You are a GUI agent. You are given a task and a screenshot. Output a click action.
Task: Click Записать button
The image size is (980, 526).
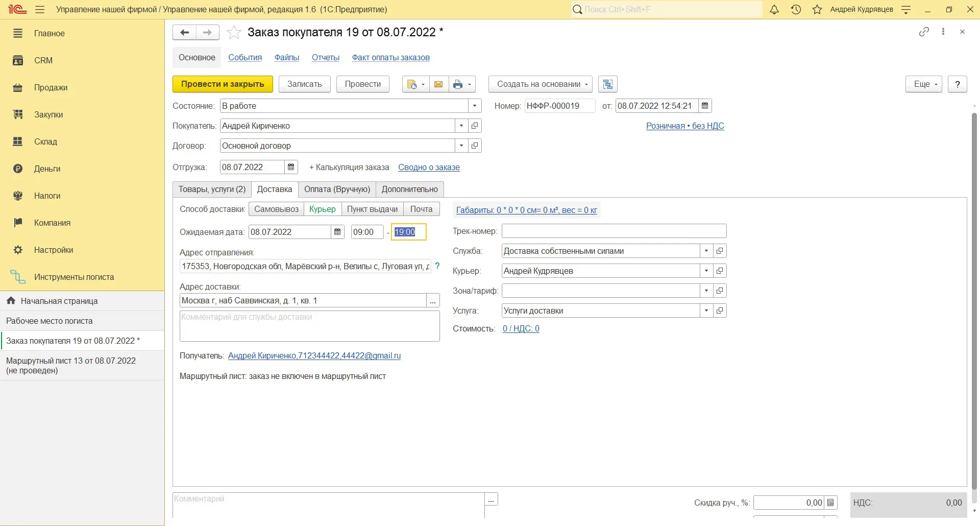(x=305, y=84)
